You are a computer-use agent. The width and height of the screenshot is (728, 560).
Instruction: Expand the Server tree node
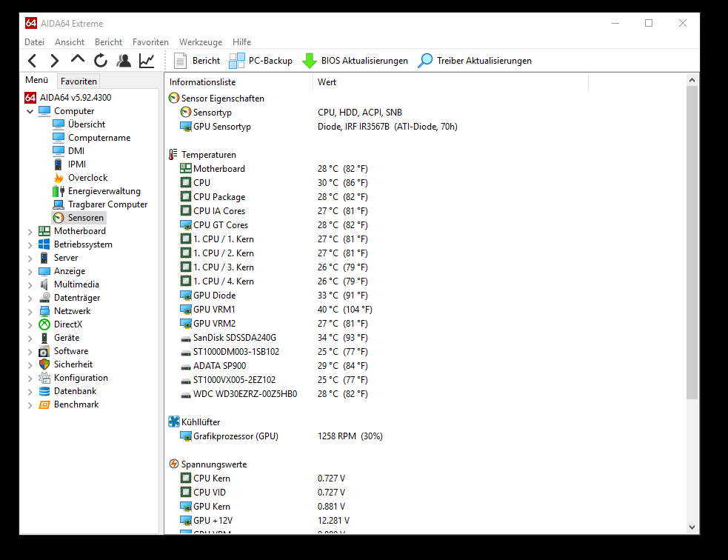30,259
